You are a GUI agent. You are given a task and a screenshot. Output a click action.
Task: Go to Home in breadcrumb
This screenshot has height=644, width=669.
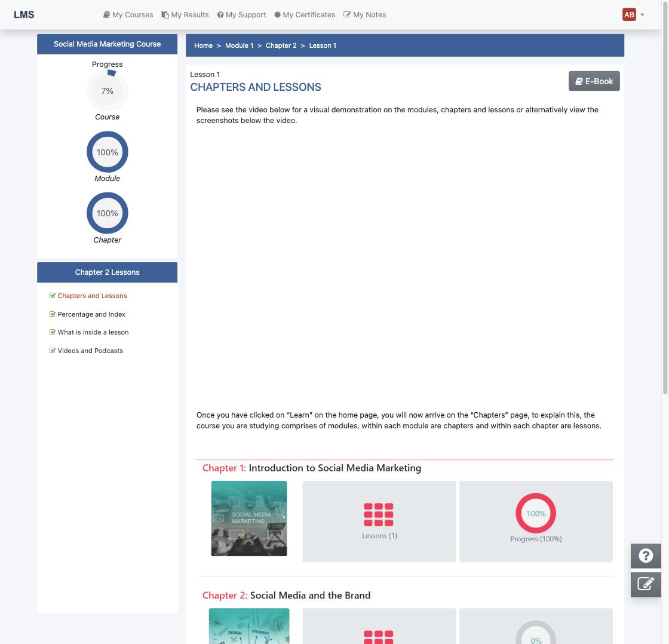coord(203,45)
